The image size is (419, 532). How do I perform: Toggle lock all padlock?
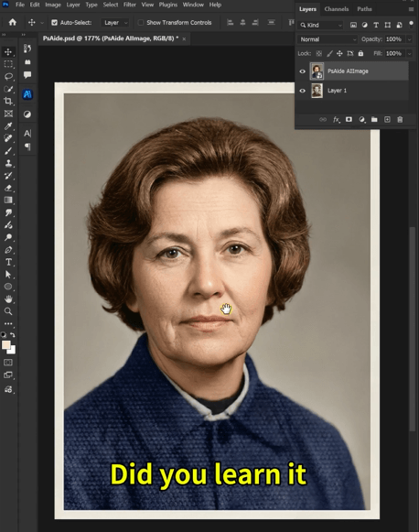coord(360,53)
